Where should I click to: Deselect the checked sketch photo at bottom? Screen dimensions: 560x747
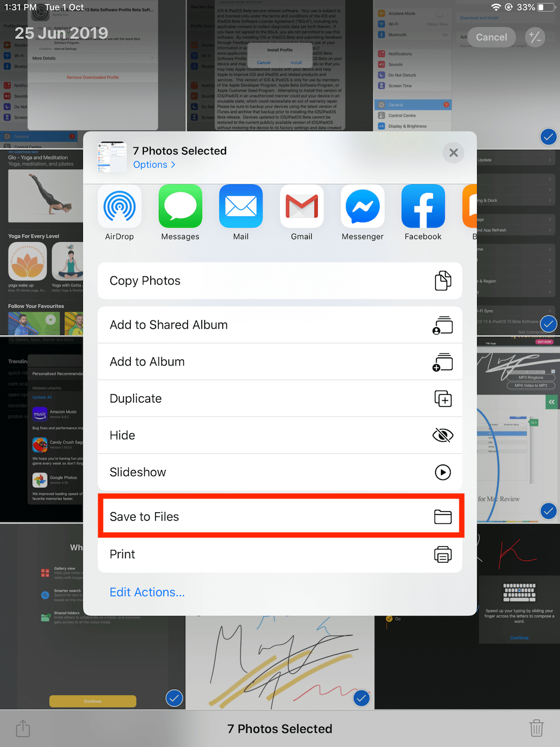click(362, 698)
